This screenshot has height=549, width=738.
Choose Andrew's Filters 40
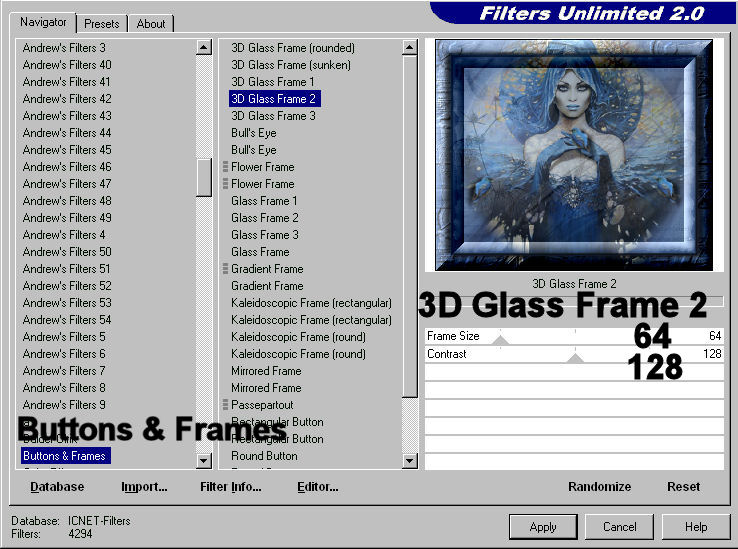coord(67,65)
